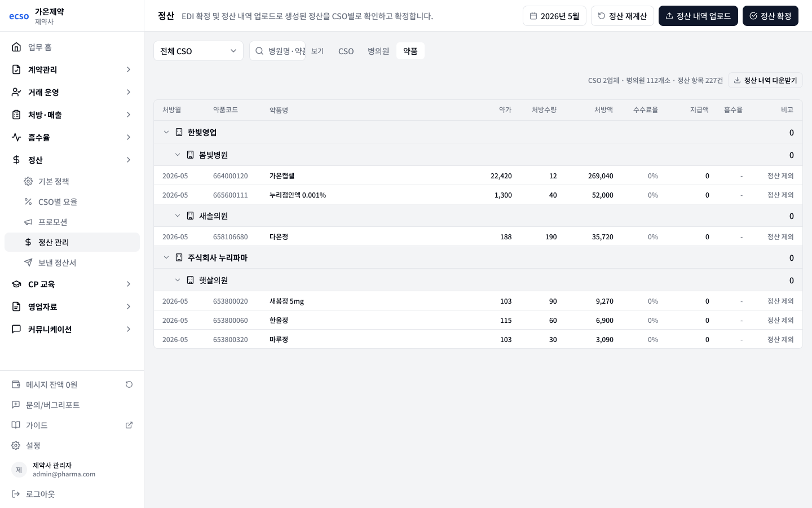Viewport: 812px width, 508px height.
Task: Collapse the 주식회사 누리파마 group
Action: tap(166, 257)
